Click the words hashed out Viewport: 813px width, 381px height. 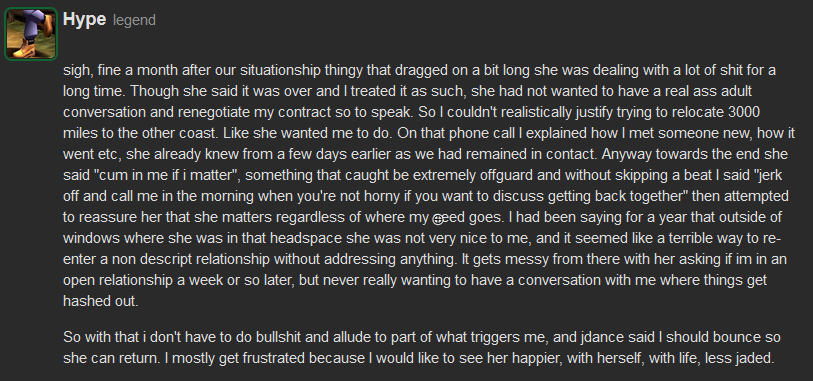pyautogui.click(x=101, y=301)
